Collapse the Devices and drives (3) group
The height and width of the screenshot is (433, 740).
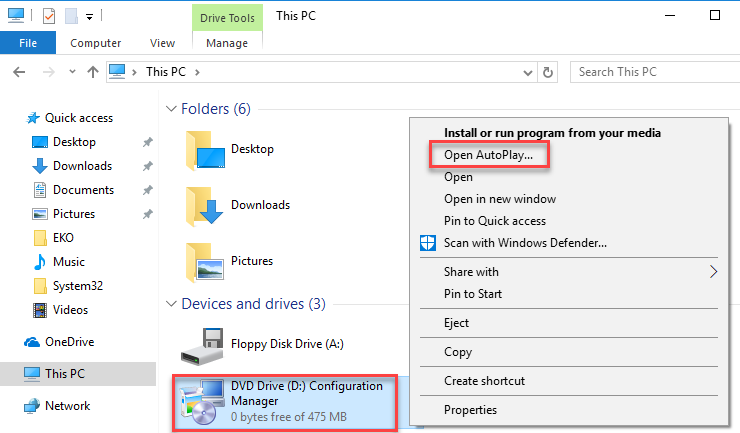click(171, 304)
